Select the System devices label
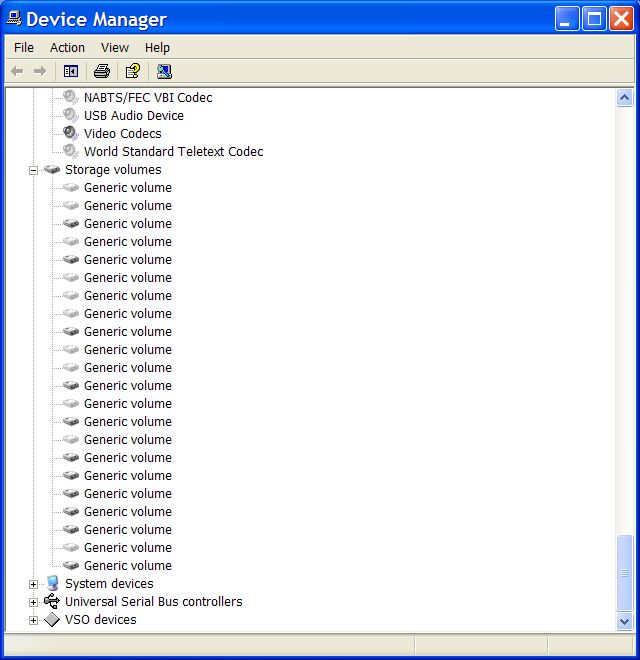Viewport: 640px width, 660px height. pyautogui.click(x=109, y=584)
